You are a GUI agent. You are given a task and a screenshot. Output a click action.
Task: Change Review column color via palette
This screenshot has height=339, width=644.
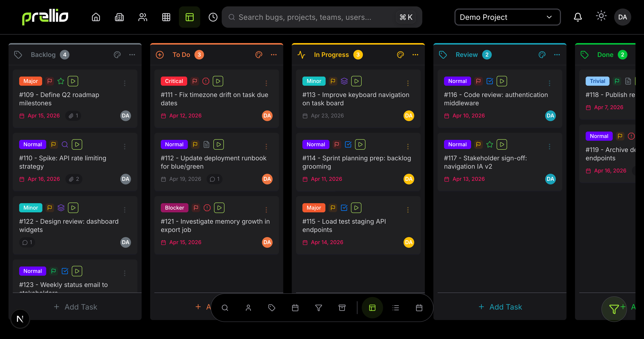click(x=542, y=55)
